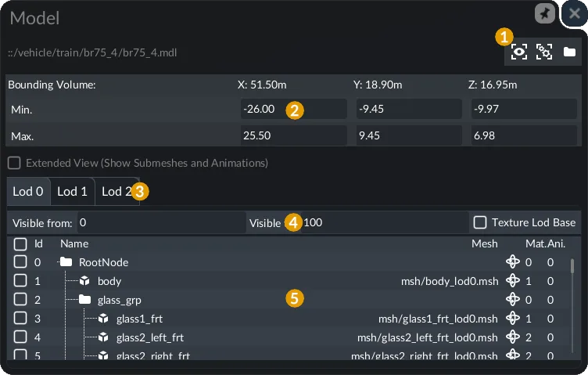Check the glass2_left_frt row checkbox
Viewport: 588px width, 375px height.
(20, 337)
